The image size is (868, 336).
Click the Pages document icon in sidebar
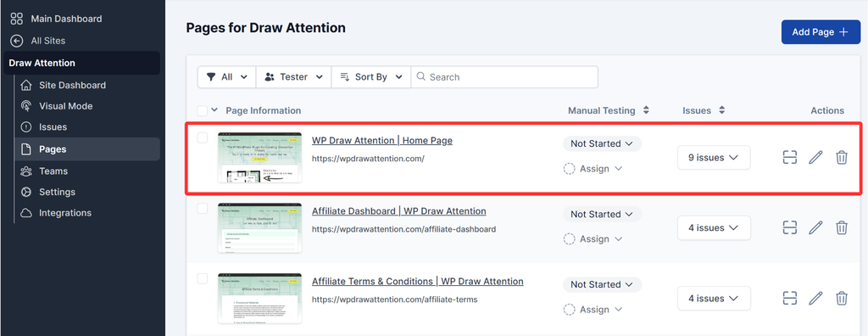click(25, 149)
